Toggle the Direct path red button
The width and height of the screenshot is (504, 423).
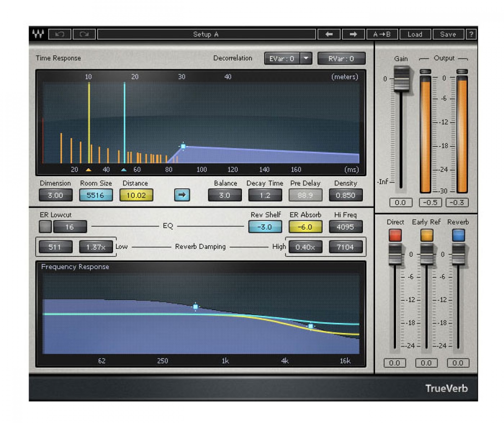[x=395, y=235]
